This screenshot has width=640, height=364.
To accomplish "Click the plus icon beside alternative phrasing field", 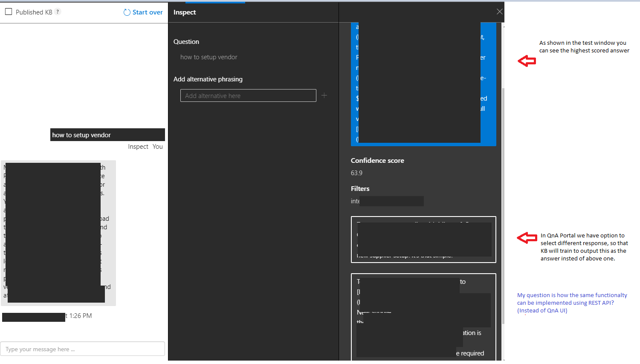I will 324,95.
